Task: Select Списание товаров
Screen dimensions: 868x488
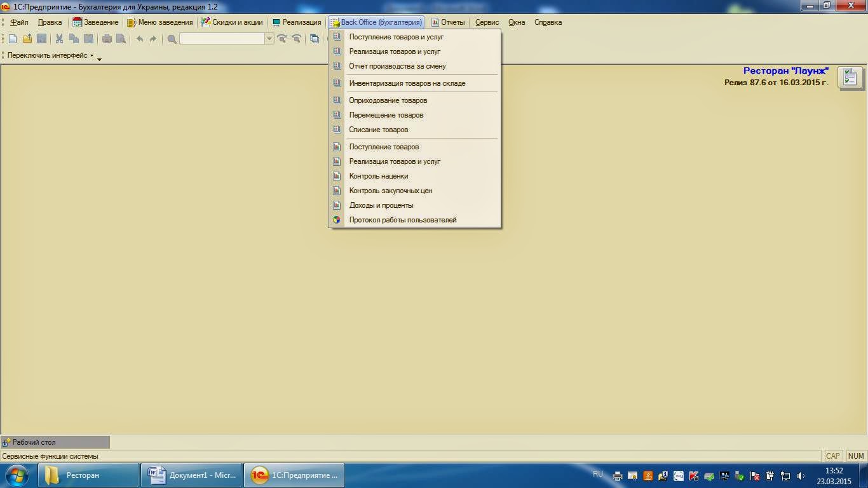Action: tap(415, 130)
